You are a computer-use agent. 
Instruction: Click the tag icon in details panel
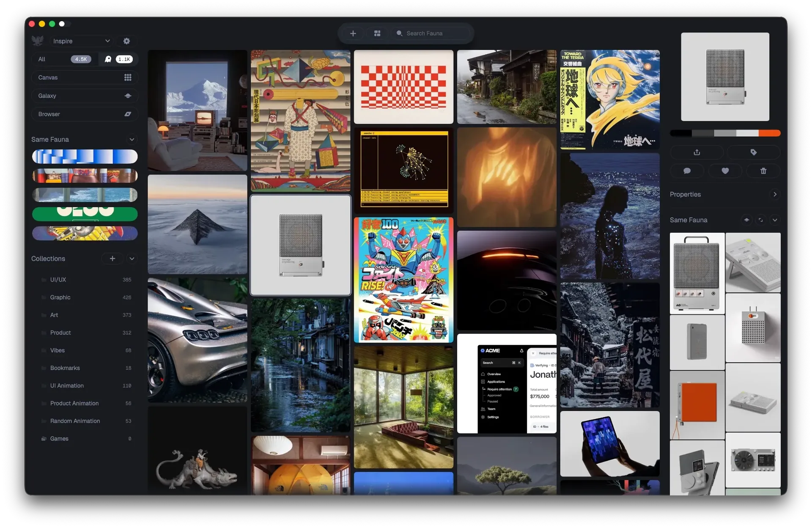pyautogui.click(x=754, y=152)
